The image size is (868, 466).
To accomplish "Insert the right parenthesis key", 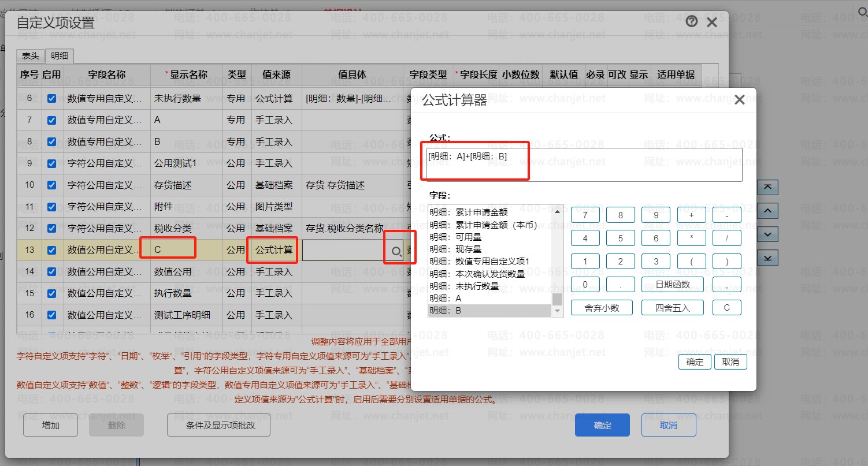I will tap(727, 261).
